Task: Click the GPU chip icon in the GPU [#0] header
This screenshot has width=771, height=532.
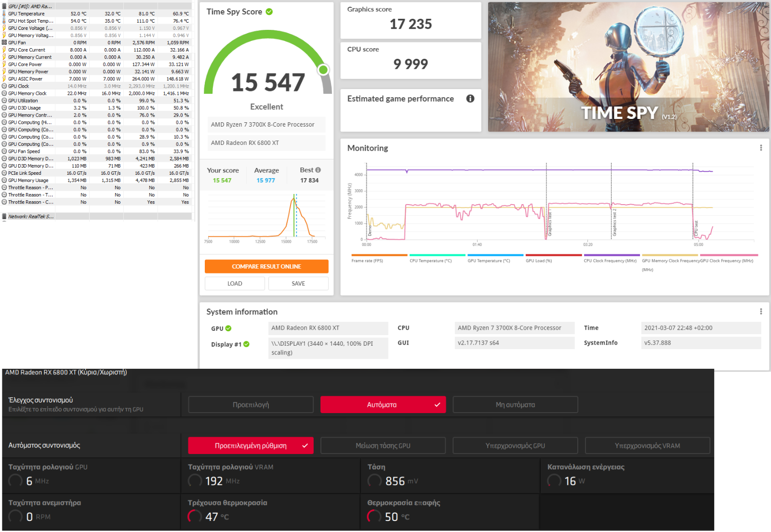Action: pyautogui.click(x=4, y=6)
